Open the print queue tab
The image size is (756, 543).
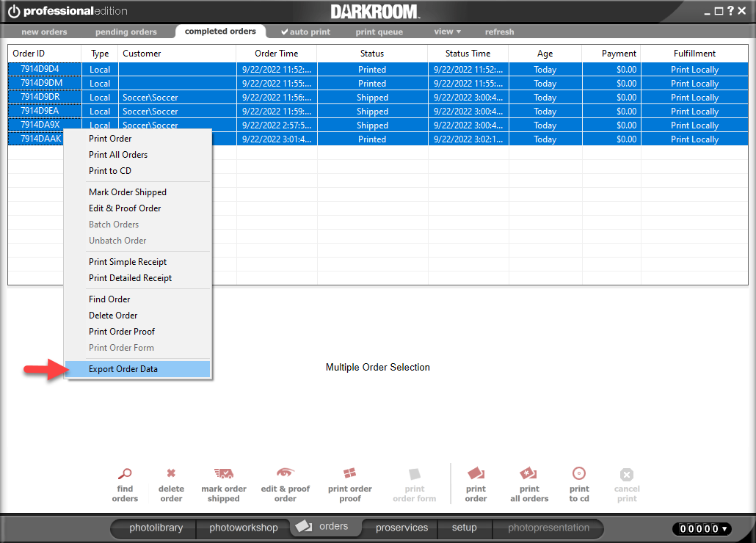(x=379, y=32)
